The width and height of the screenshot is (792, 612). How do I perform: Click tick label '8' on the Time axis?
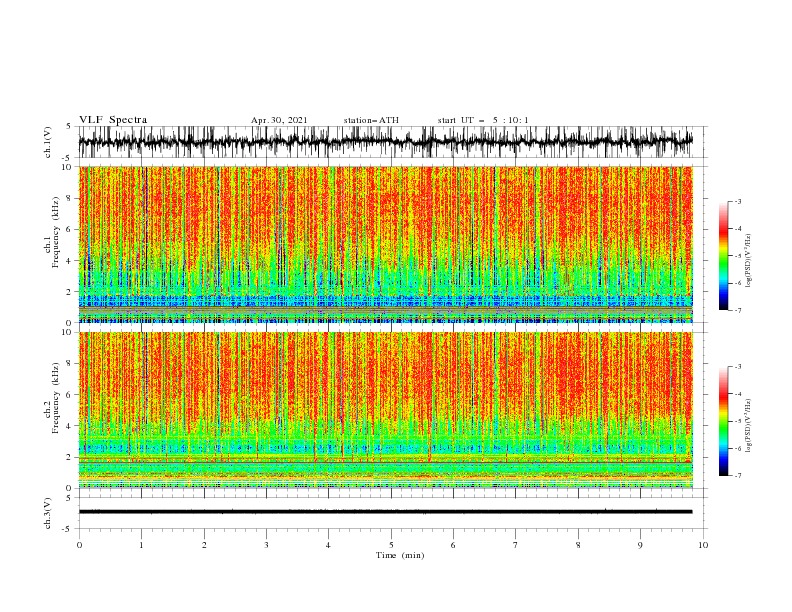click(578, 545)
